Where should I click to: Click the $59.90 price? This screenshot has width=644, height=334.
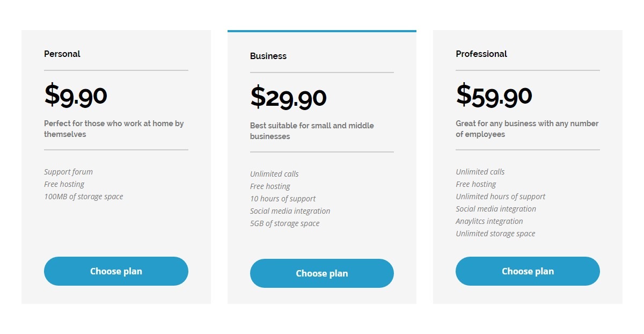494,95
